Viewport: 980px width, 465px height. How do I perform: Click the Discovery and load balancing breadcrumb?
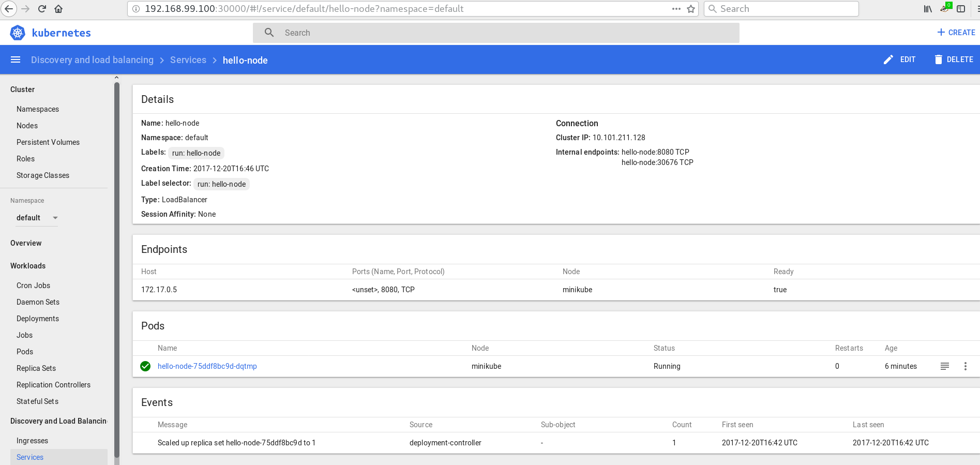click(x=92, y=60)
